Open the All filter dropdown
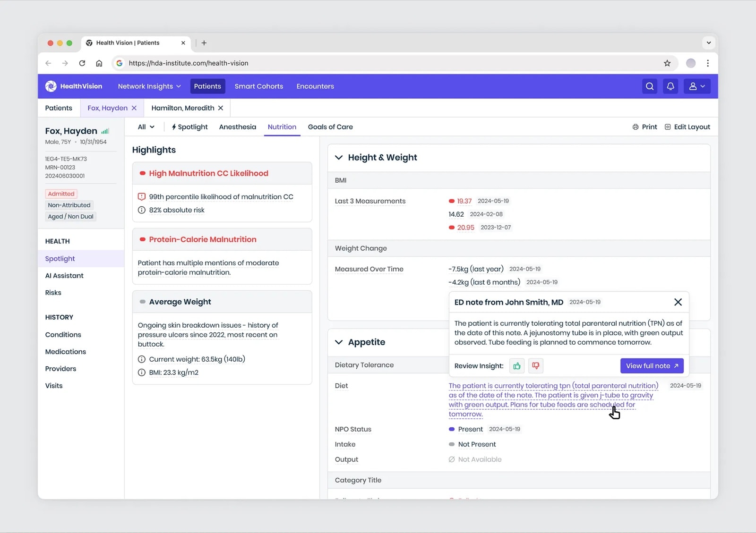The height and width of the screenshot is (533, 756). (146, 127)
